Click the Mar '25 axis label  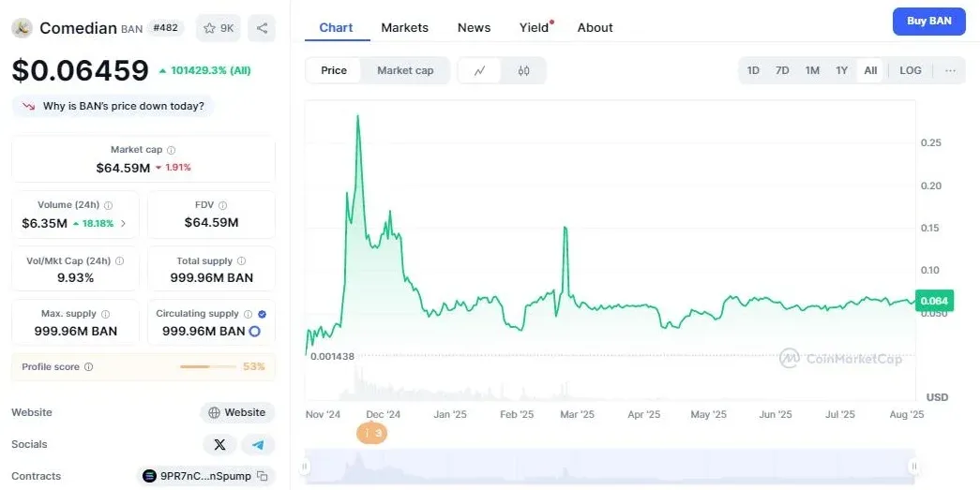tap(577, 414)
